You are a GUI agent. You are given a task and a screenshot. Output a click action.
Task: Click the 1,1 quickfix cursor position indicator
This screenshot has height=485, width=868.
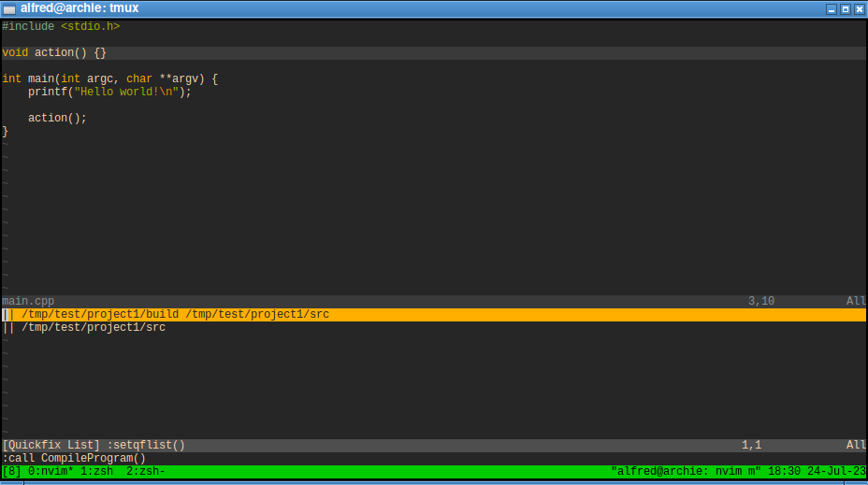pos(752,445)
